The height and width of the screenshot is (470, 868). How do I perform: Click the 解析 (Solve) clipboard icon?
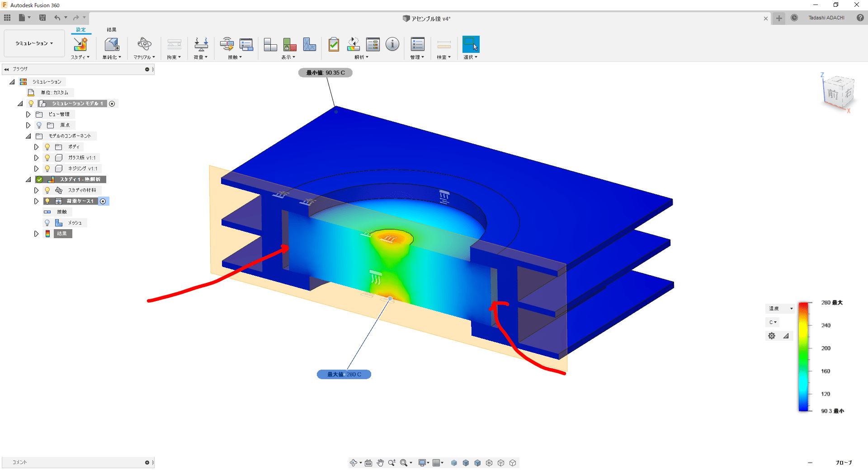(x=334, y=44)
